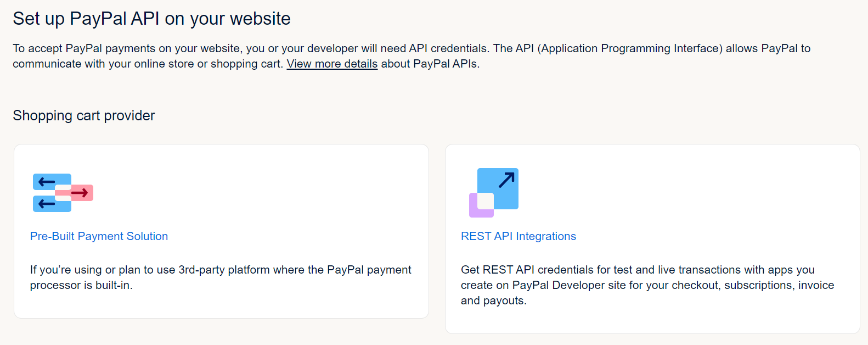Click the Set up PayPal API heading

coord(151,19)
